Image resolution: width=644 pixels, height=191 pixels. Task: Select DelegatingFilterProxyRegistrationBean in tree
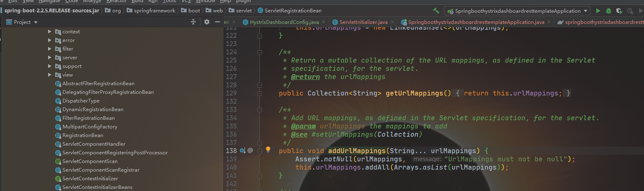coord(108,92)
